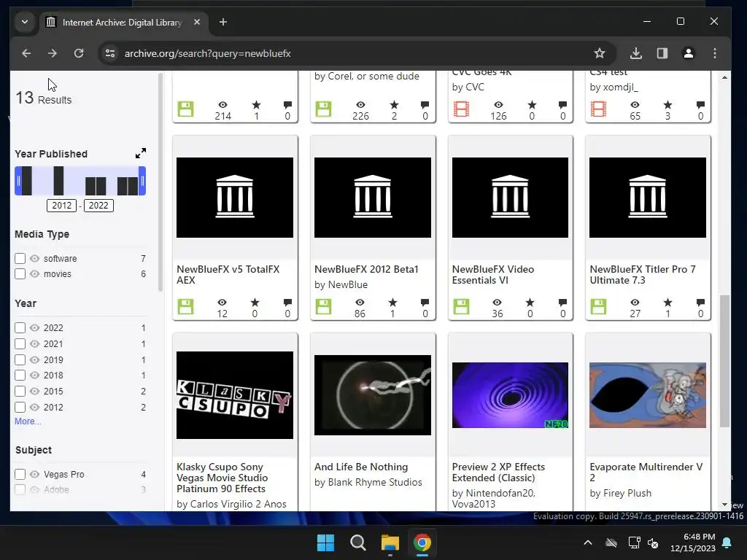
Task: Click the browser forward arrow
Action: pos(53,53)
